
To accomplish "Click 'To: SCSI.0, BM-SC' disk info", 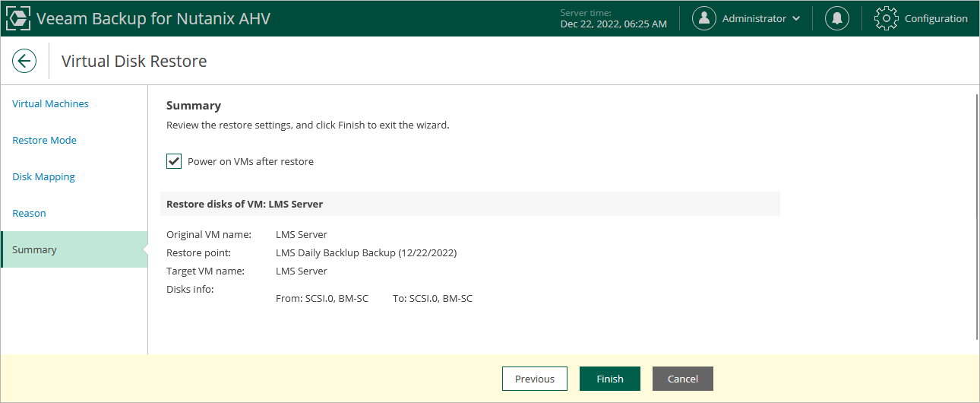I will (432, 298).
